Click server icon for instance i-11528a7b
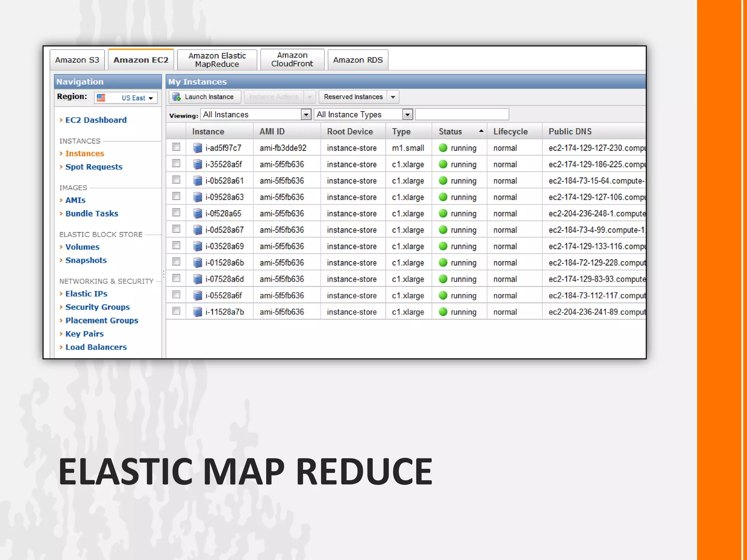The image size is (747, 560). 198,312
